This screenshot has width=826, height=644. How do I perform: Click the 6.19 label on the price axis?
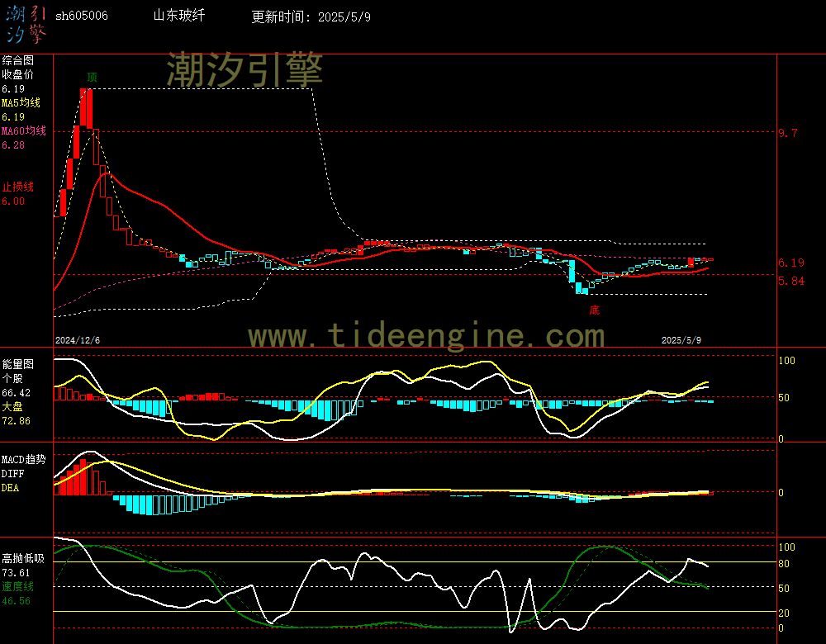coord(791,263)
